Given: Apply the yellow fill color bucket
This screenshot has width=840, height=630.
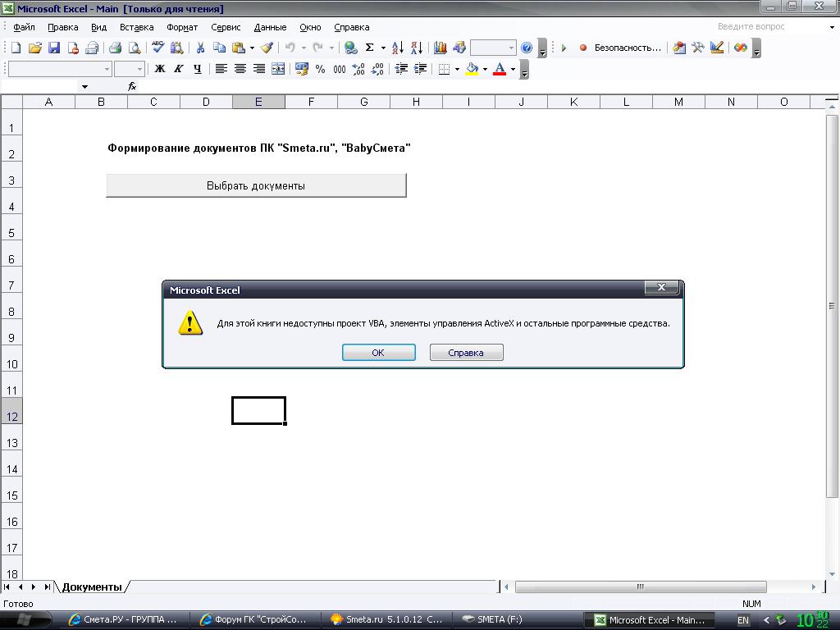Looking at the screenshot, I should pyautogui.click(x=472, y=69).
